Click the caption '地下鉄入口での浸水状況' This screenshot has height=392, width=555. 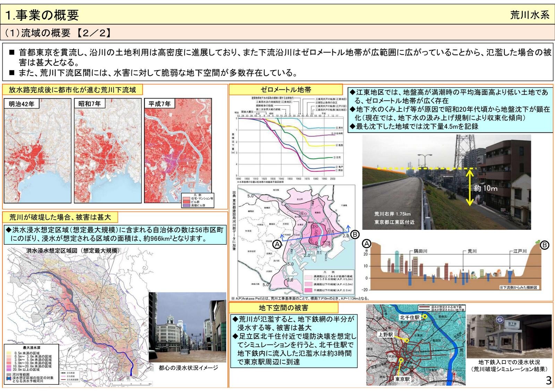click(509, 362)
